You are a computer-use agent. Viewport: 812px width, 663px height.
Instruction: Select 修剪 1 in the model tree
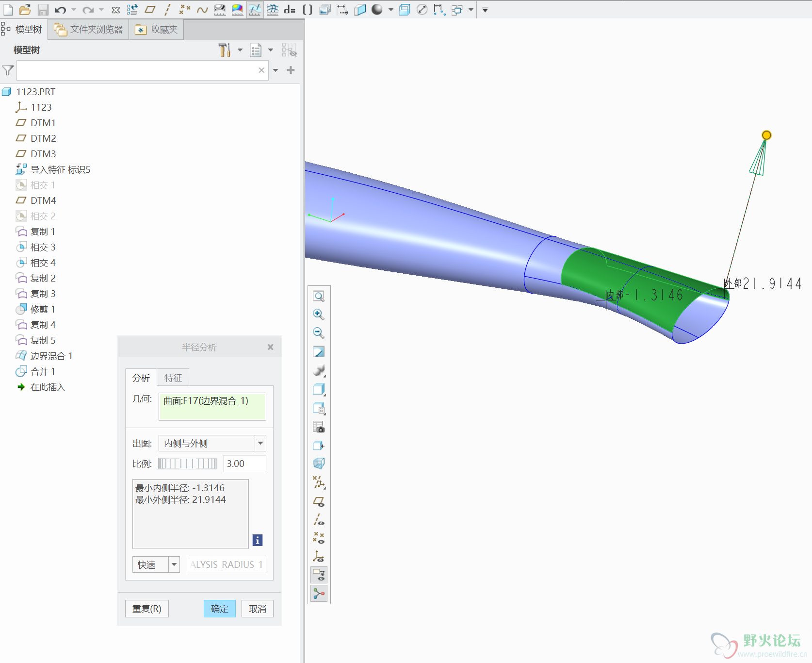pos(43,309)
